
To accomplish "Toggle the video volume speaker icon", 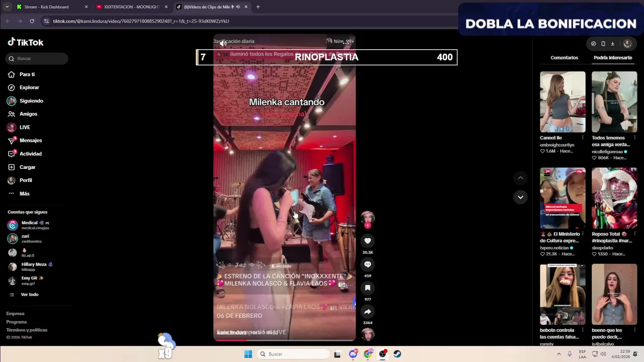I will click(x=223, y=43).
